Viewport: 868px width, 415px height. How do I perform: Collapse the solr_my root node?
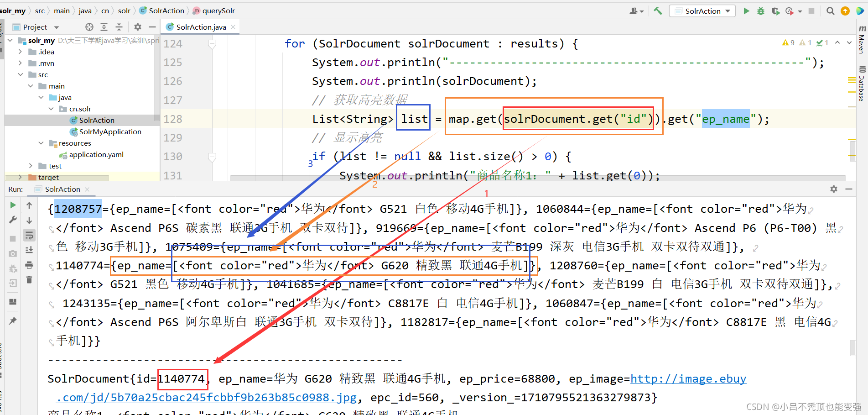click(x=10, y=40)
